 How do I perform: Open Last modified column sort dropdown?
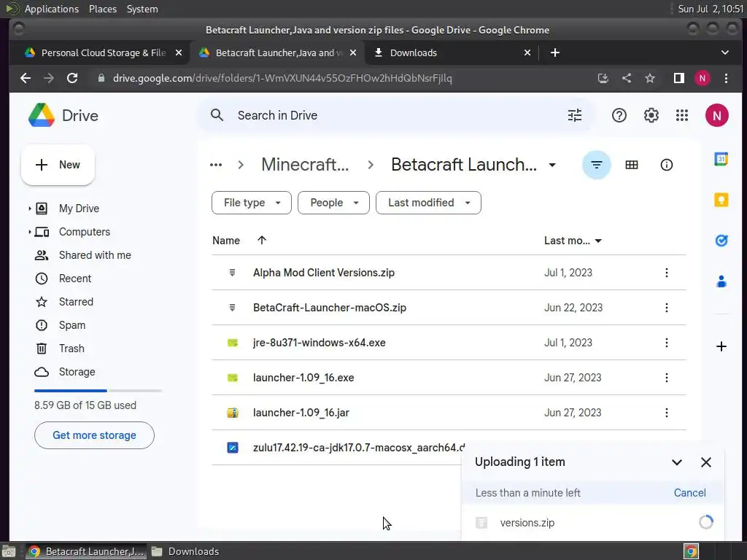pos(598,241)
